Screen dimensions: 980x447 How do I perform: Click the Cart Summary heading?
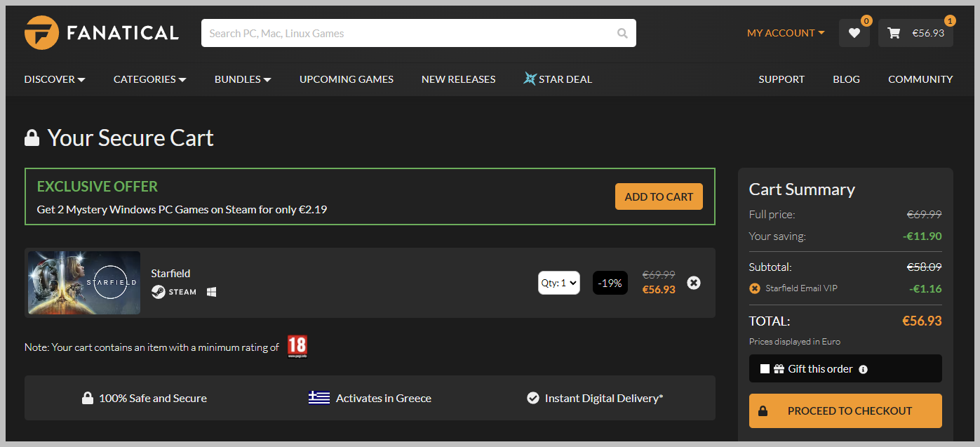(x=802, y=189)
